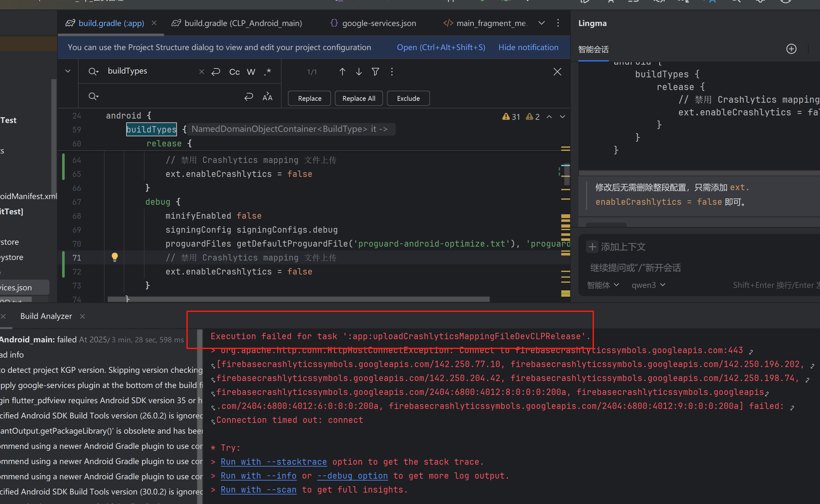The height and width of the screenshot is (504, 820).
Task: Click the Replace All button
Action: pos(359,98)
